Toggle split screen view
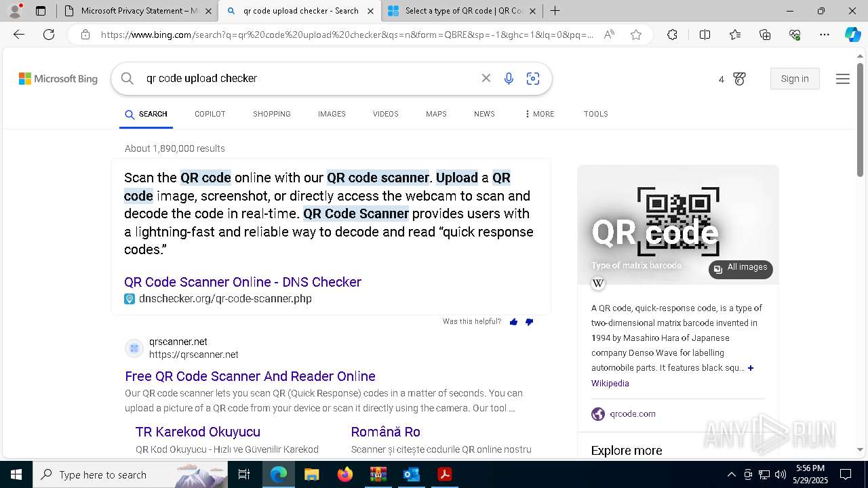Viewport: 868px width, 488px height. [x=705, y=35]
